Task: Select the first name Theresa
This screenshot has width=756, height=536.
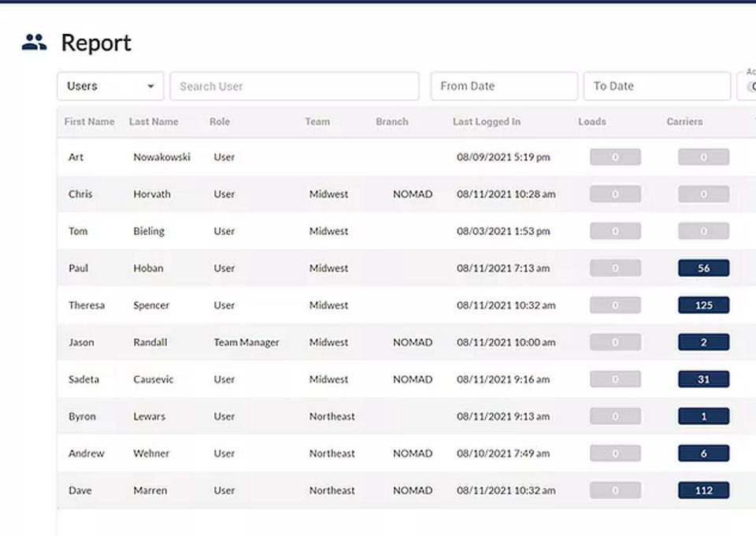Action: 87,305
